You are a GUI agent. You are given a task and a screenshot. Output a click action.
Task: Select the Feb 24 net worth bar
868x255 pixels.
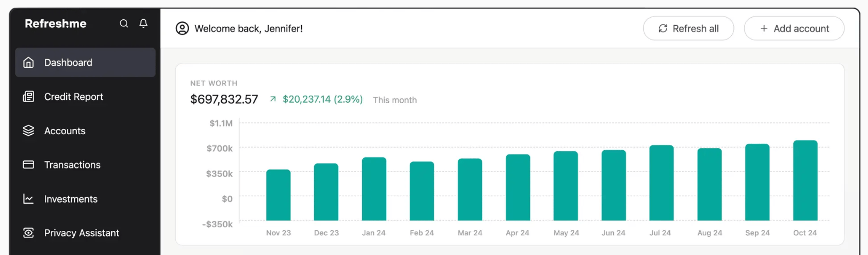pyautogui.click(x=422, y=191)
